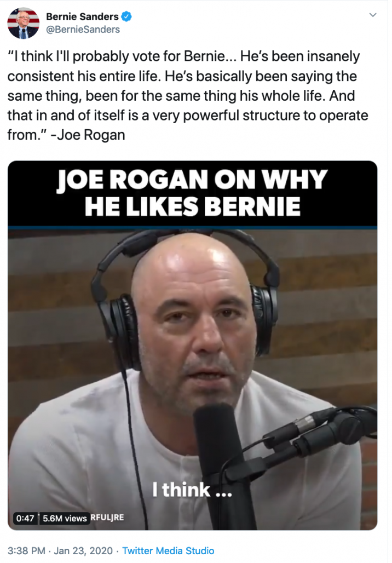The height and width of the screenshot is (563, 392).
Task: Click the profile avatar picture
Action: (24, 22)
